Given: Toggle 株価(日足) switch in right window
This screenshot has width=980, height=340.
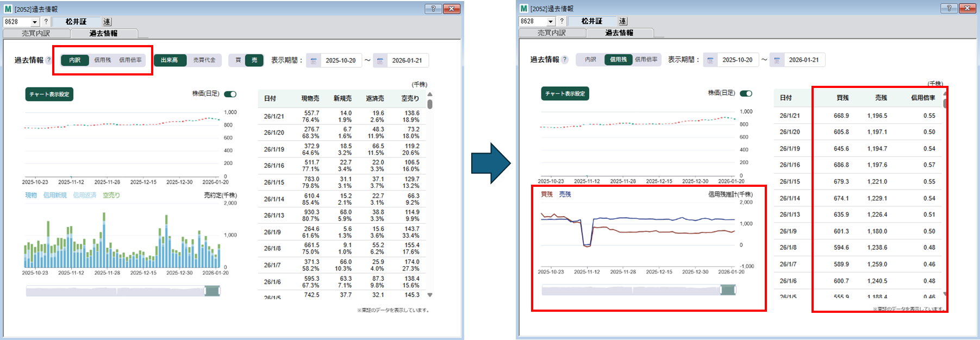Looking at the screenshot, I should (746, 93).
